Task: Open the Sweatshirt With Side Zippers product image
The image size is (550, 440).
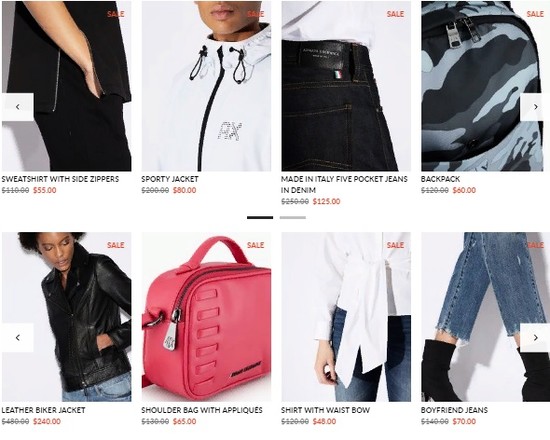Action: tap(67, 86)
